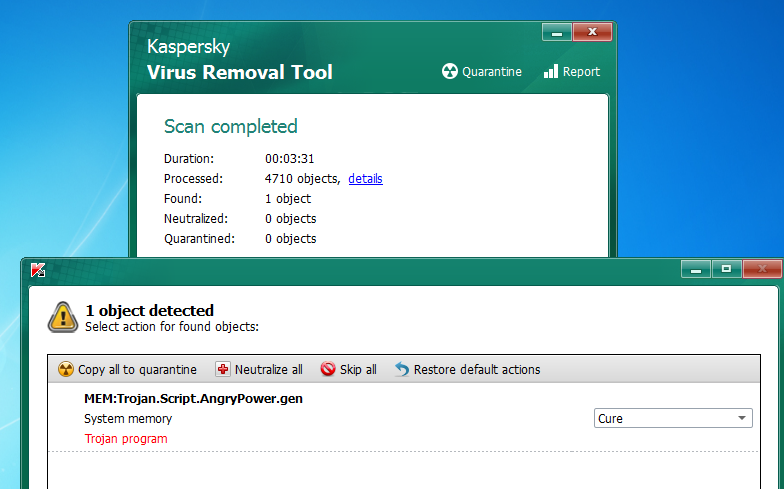
Task: Click the Found 1 object value
Action: point(288,198)
